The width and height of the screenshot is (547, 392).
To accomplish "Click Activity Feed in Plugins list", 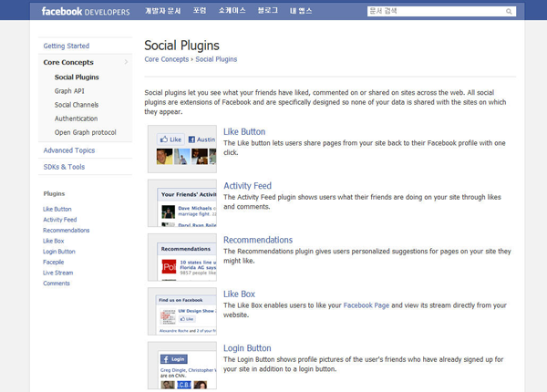I will (x=60, y=220).
